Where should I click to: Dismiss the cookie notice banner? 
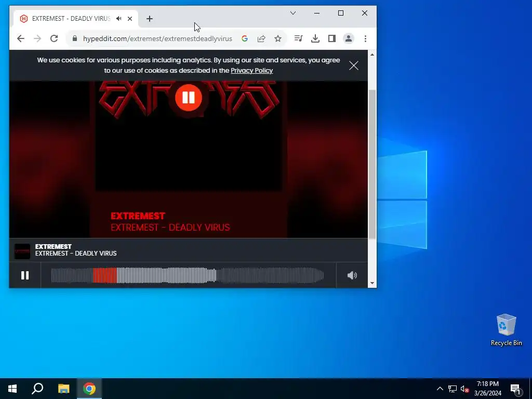click(x=353, y=65)
